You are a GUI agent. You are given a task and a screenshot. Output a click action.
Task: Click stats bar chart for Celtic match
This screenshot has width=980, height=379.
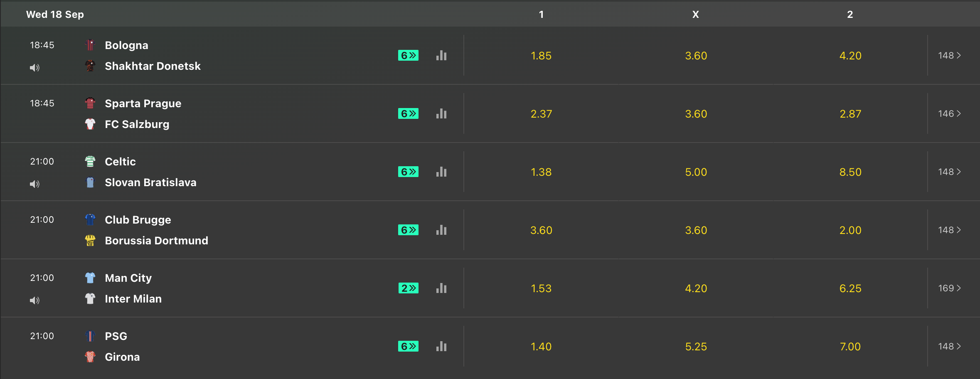[441, 172]
